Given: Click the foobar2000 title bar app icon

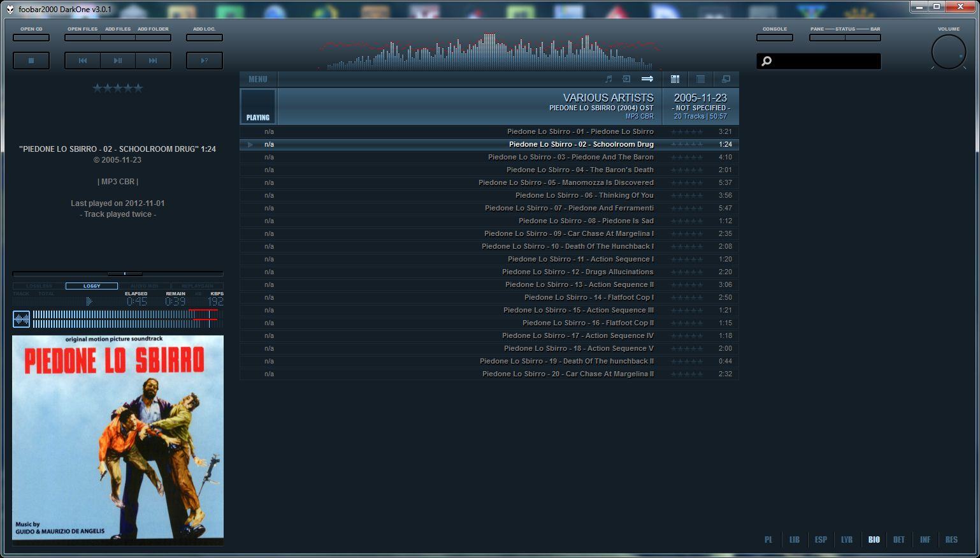Looking at the screenshot, I should click(10, 9).
